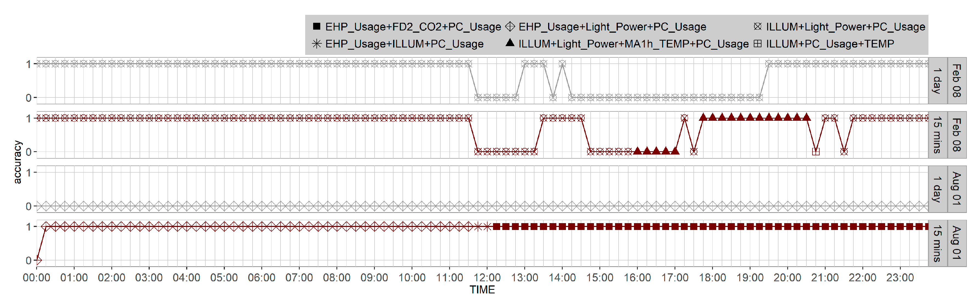Click the asterisk legend symbol for EHP_Usage+ILLUM+PC_Usage
The image size is (980, 306).
pyautogui.click(x=316, y=44)
